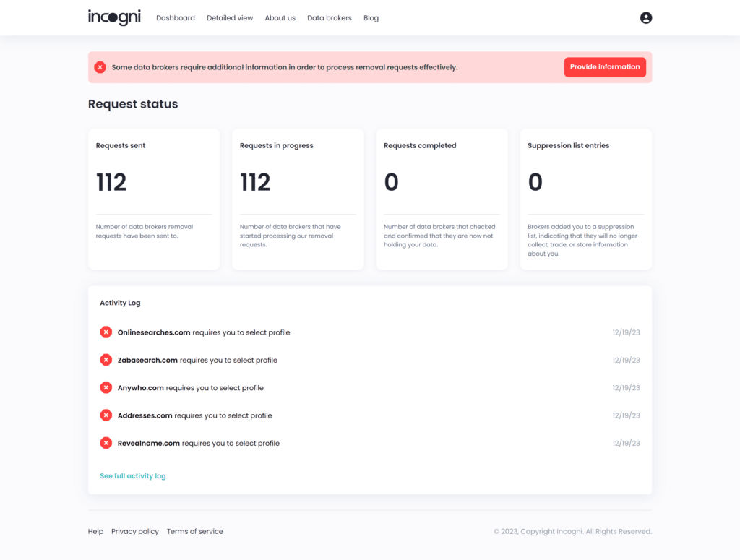Select the Revealname.com activity entry
740x560 pixels.
pyautogui.click(x=370, y=443)
